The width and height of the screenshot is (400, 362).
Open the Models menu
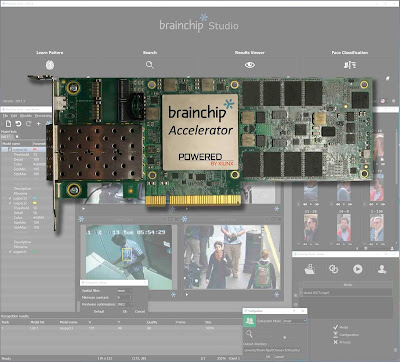coord(26,116)
